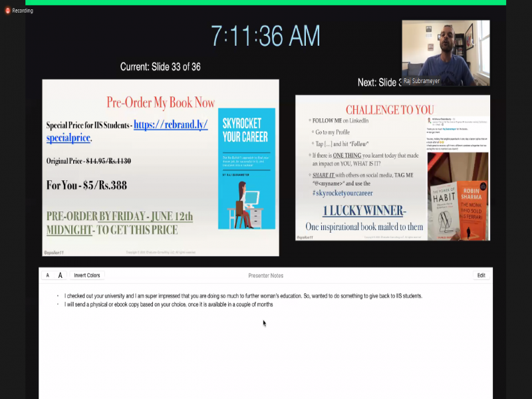Screen dimensions: 532x399
Task: Select the next slide Challenge To You preview
Action: point(392,168)
